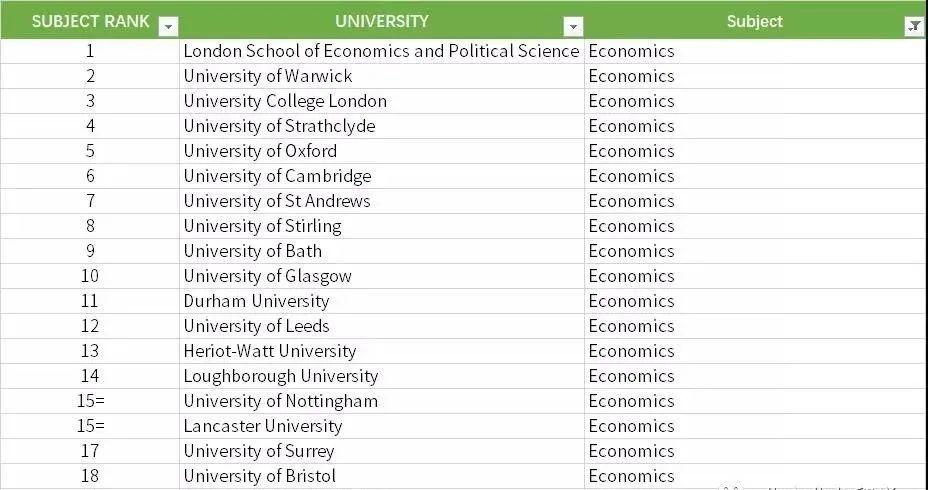The height and width of the screenshot is (490, 928).
Task: Select the University College London cell
Action: pyautogui.click(x=382, y=101)
